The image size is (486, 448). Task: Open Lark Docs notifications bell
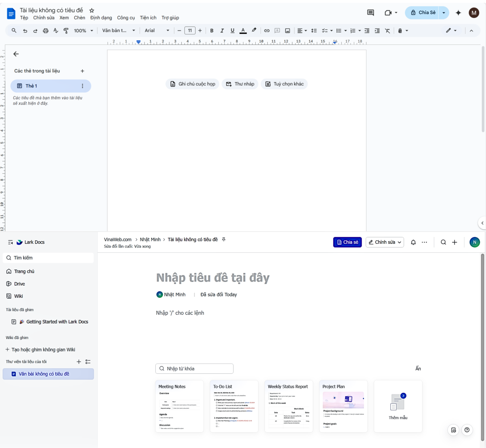pyautogui.click(x=413, y=242)
